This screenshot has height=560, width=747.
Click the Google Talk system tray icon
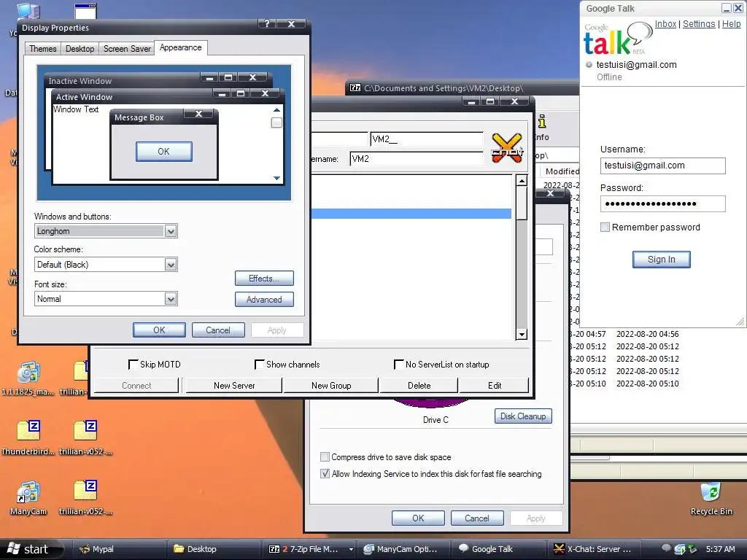tap(666, 548)
